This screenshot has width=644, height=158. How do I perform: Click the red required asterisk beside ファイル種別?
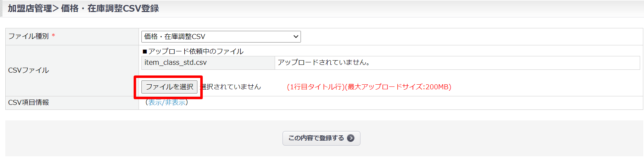click(x=54, y=36)
